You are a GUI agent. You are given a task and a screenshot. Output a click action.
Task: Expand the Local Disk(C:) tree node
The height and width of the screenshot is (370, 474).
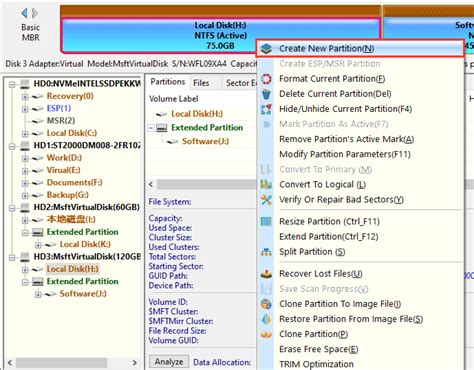[x=25, y=134]
